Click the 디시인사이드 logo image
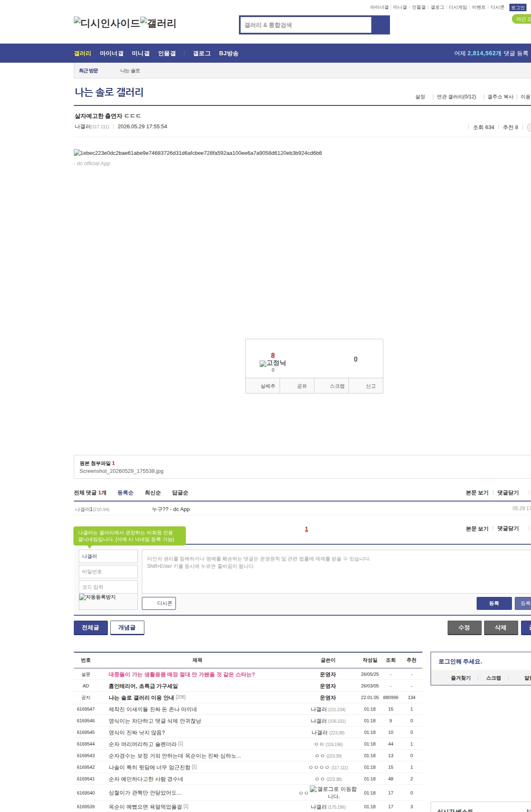This screenshot has height=812, width=531. click(x=107, y=23)
